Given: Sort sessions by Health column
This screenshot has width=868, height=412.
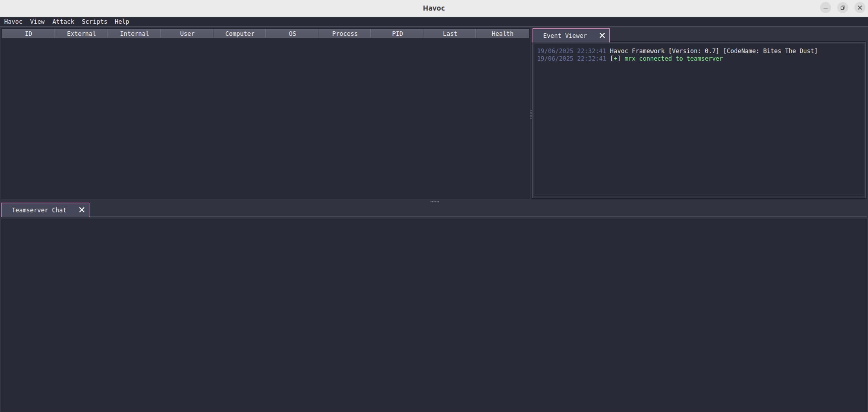Looking at the screenshot, I should (502, 34).
